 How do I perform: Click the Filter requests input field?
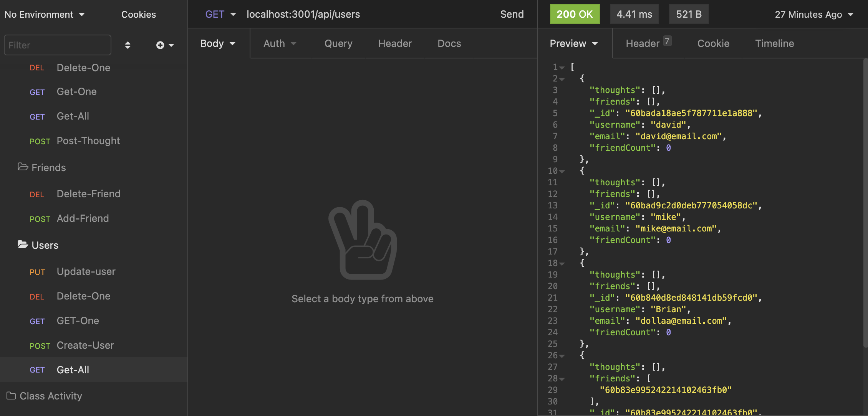pos(57,45)
